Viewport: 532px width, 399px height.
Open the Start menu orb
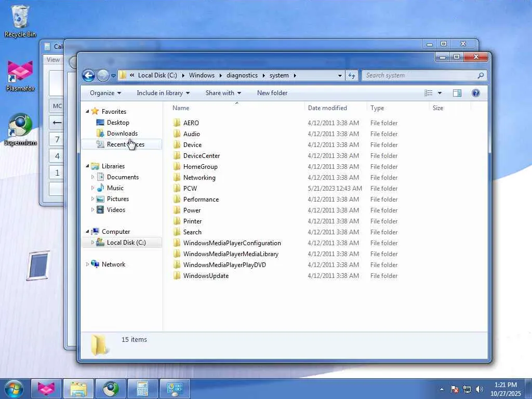(14, 389)
